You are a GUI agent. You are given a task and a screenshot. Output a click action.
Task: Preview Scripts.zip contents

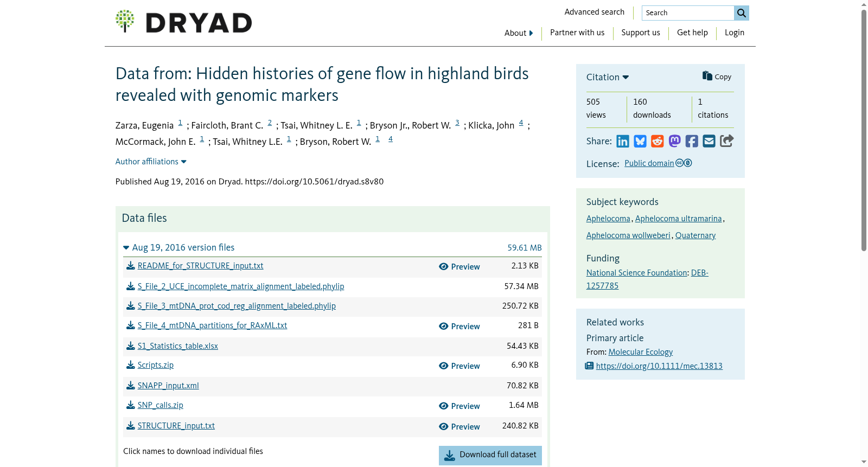coord(459,366)
